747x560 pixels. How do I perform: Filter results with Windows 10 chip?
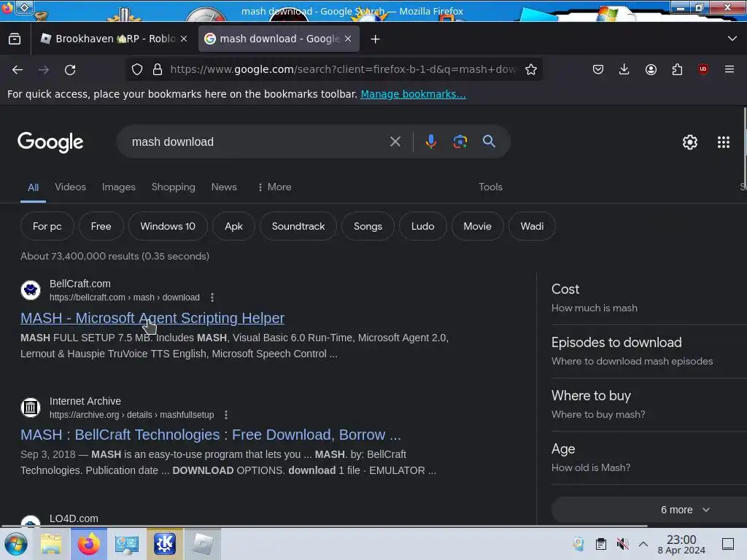[168, 226]
